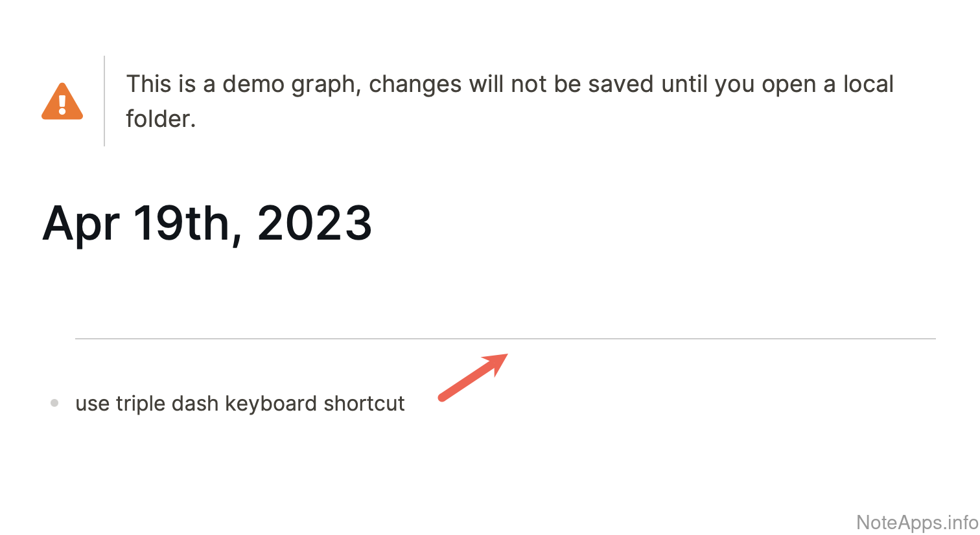
Task: Click the year '2023' in the page title
Action: (x=314, y=223)
